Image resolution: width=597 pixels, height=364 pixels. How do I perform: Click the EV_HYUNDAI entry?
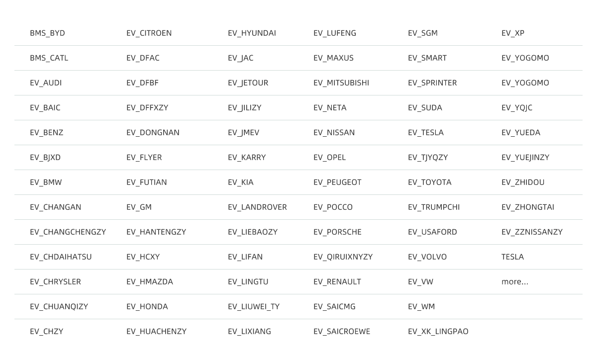[x=252, y=33]
